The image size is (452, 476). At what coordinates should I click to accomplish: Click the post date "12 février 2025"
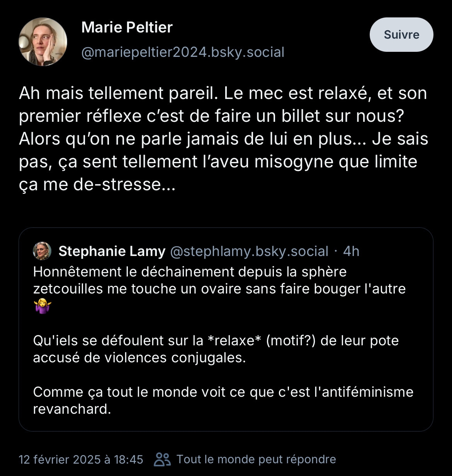60,459
